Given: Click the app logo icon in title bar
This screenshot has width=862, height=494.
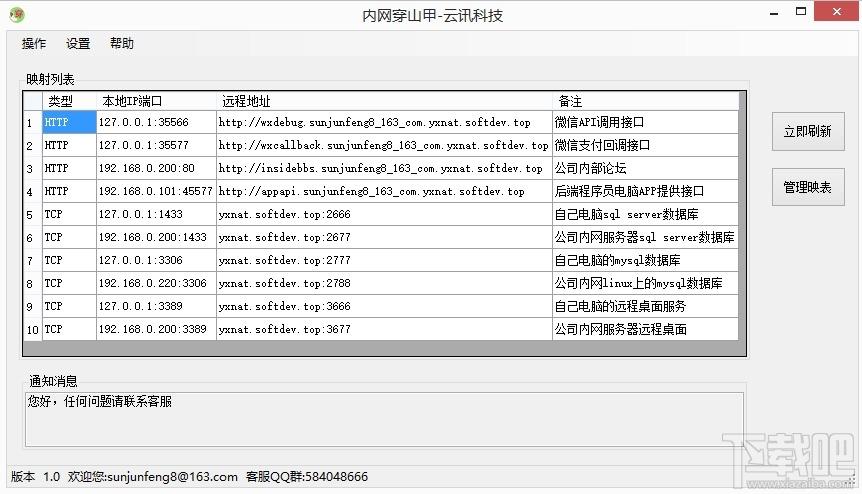Looking at the screenshot, I should 17,14.
